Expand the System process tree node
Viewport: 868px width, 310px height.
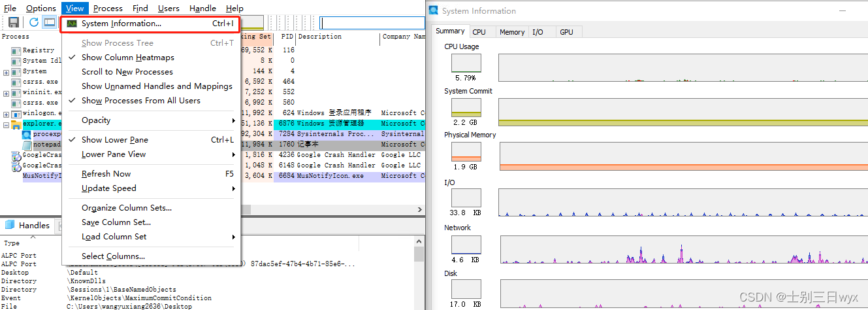point(6,72)
